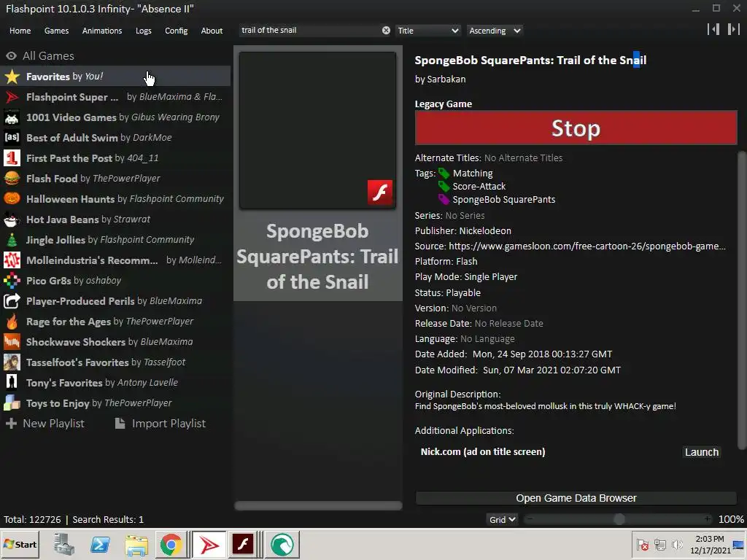Open the sort-by Title dropdown
Screen dimensions: 747x560
[427, 31]
